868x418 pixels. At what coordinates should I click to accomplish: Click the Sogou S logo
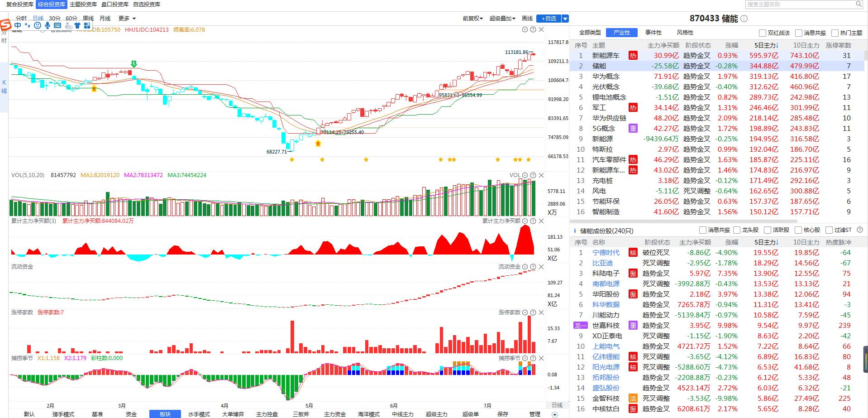(x=5, y=25)
